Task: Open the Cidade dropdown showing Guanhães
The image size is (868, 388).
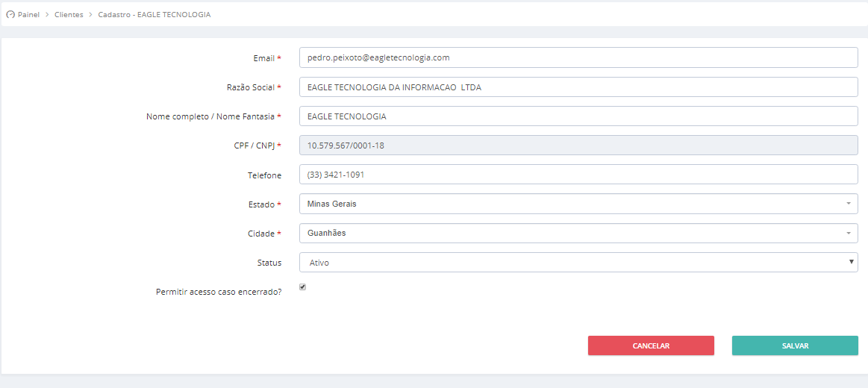Action: 578,233
